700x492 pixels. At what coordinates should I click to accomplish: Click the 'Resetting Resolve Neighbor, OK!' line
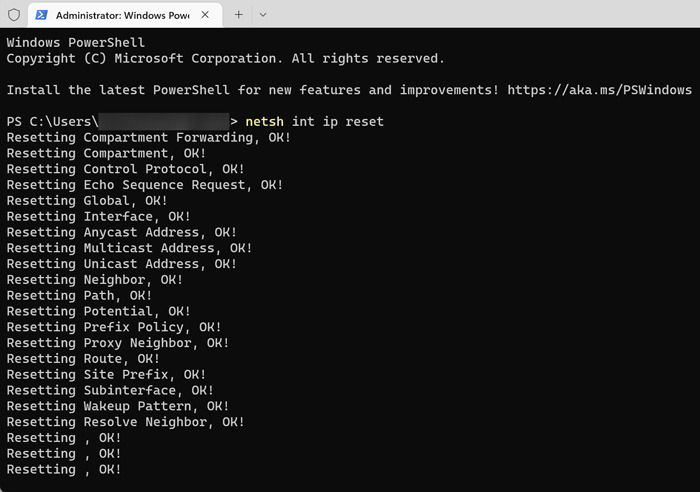pyautogui.click(x=125, y=422)
